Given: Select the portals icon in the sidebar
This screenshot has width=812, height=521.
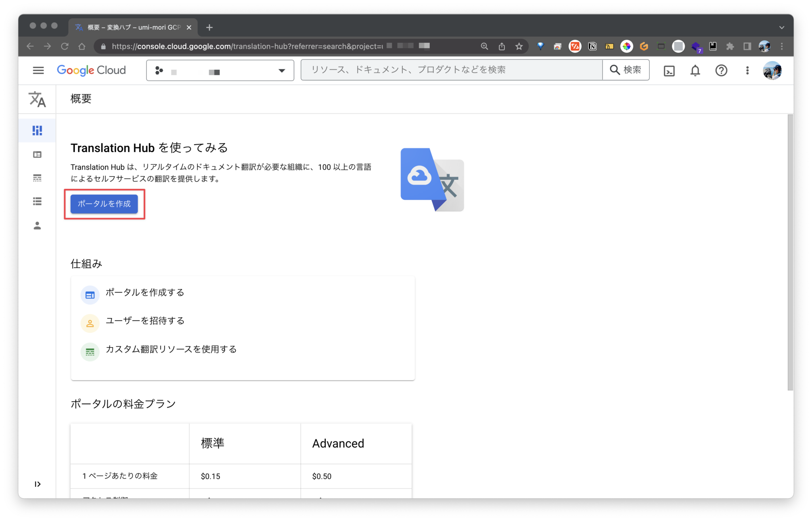Looking at the screenshot, I should point(37,154).
